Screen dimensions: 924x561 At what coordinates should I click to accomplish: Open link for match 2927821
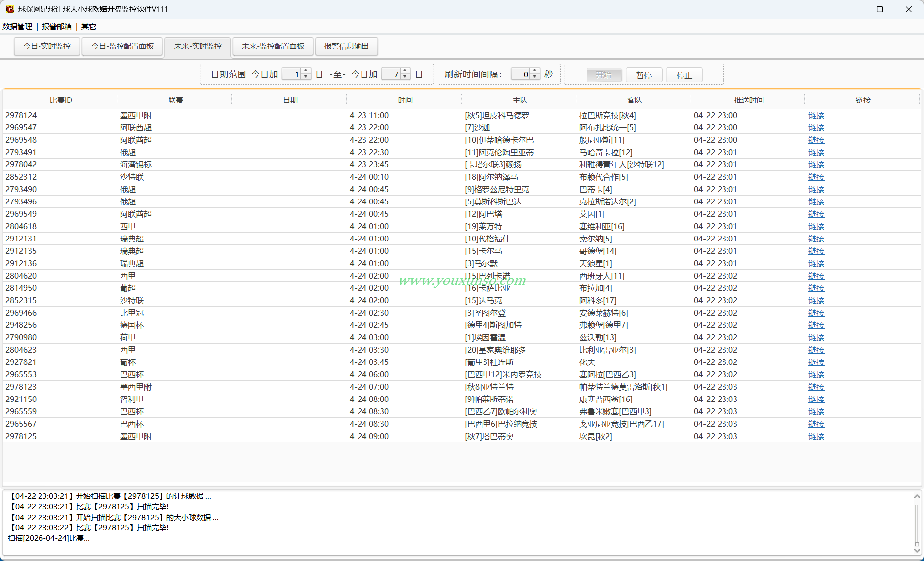(x=816, y=362)
